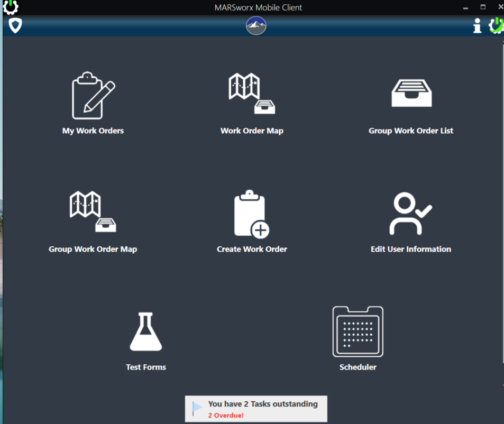Screen dimensions: 504x424
Task: Click the "MARSworx Mobile Client" window title
Action: 258,7
